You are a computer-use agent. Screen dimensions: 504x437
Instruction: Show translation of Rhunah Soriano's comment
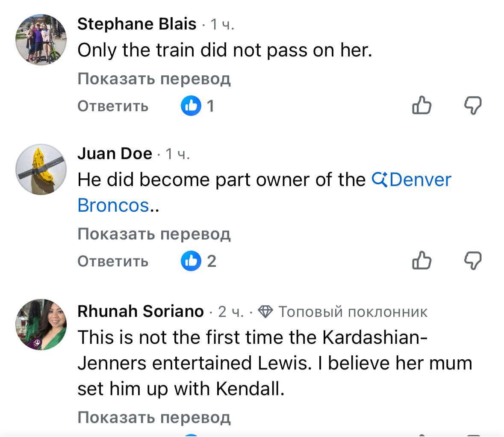pos(154,417)
